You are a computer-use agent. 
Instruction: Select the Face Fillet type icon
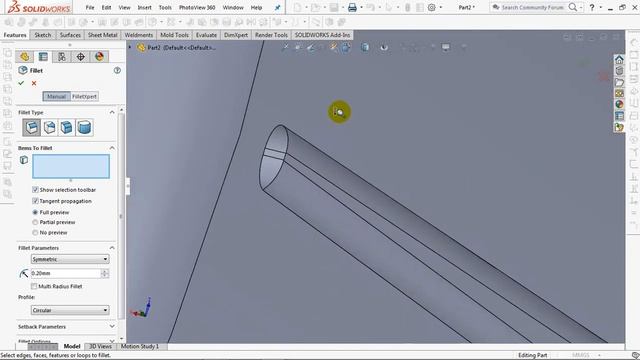point(67,127)
